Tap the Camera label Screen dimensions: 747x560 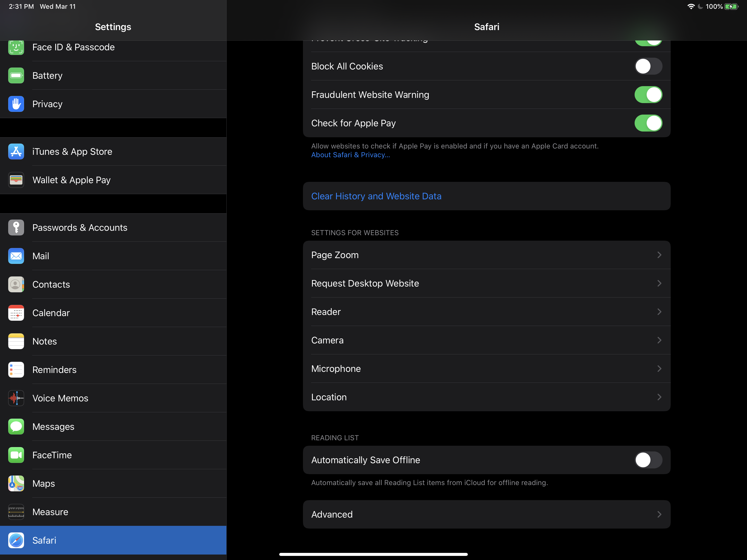327,340
